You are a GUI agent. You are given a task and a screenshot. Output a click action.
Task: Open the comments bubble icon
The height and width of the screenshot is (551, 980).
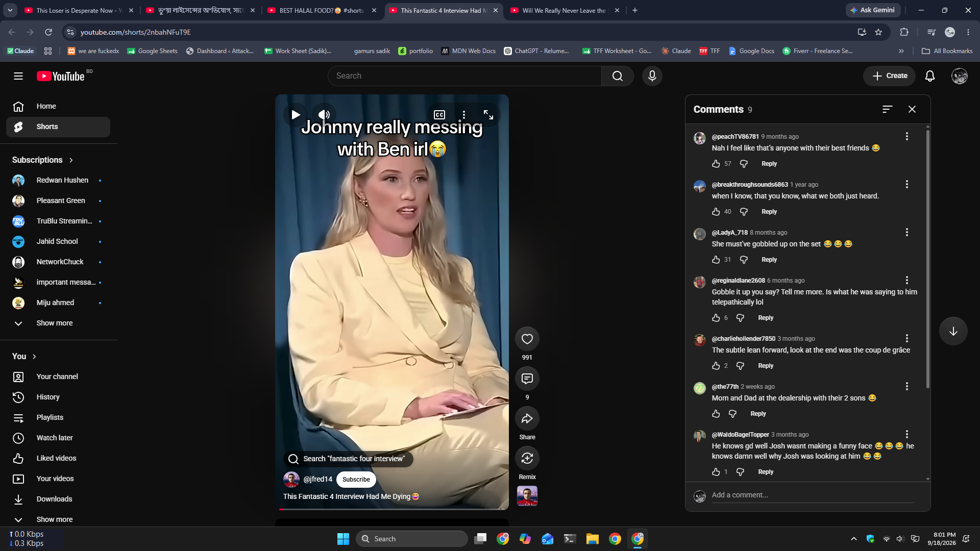[527, 379]
